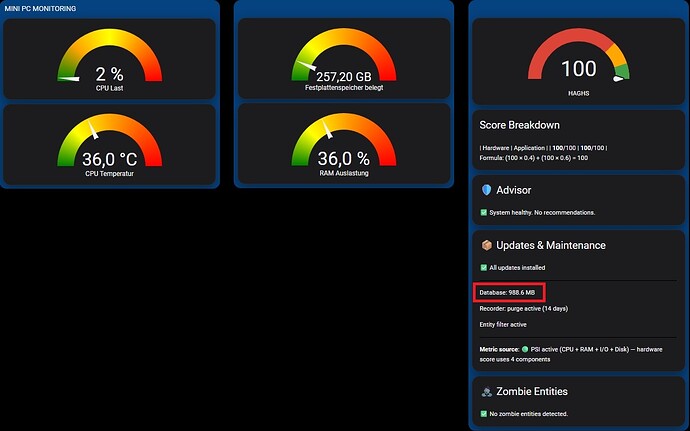Open the CPU Last gauge card
Image resolution: width=690 pixels, height=431 pixels.
110,59
